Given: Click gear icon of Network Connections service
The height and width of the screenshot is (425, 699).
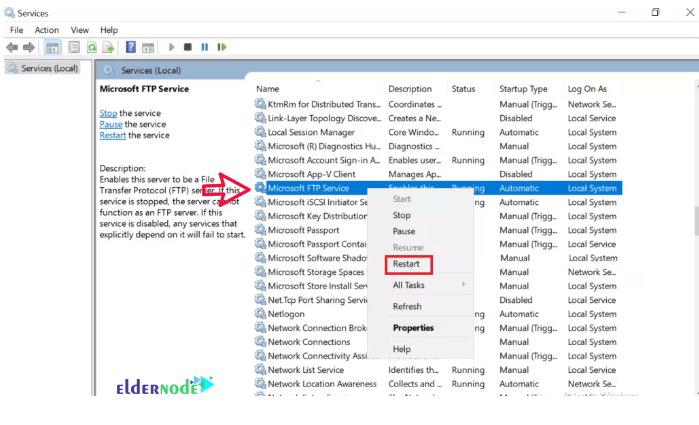Looking at the screenshot, I should pyautogui.click(x=260, y=342).
